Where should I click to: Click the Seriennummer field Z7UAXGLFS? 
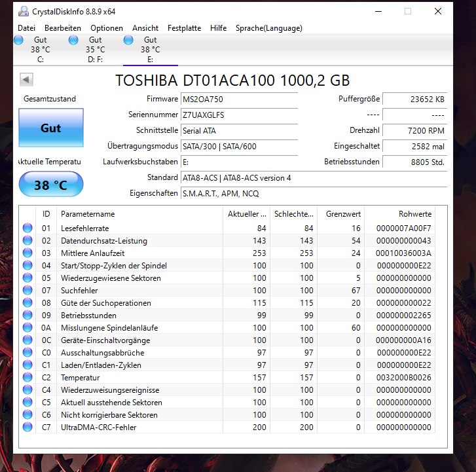[239, 115]
